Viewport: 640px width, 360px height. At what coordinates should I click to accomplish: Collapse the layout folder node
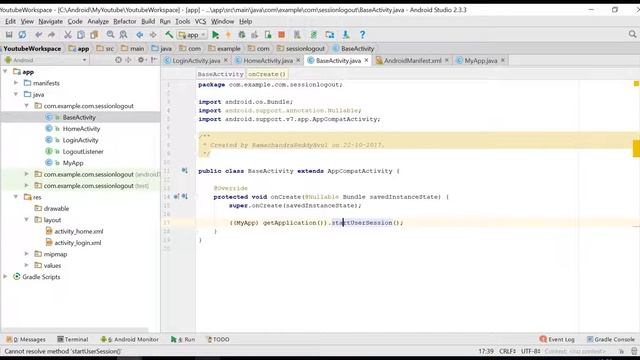click(x=27, y=220)
